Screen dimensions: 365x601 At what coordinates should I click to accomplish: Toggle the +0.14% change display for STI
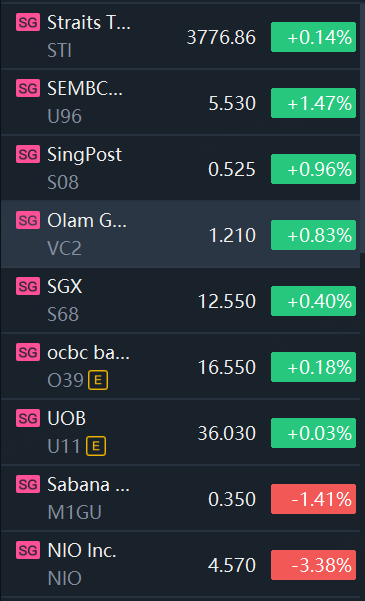point(313,37)
